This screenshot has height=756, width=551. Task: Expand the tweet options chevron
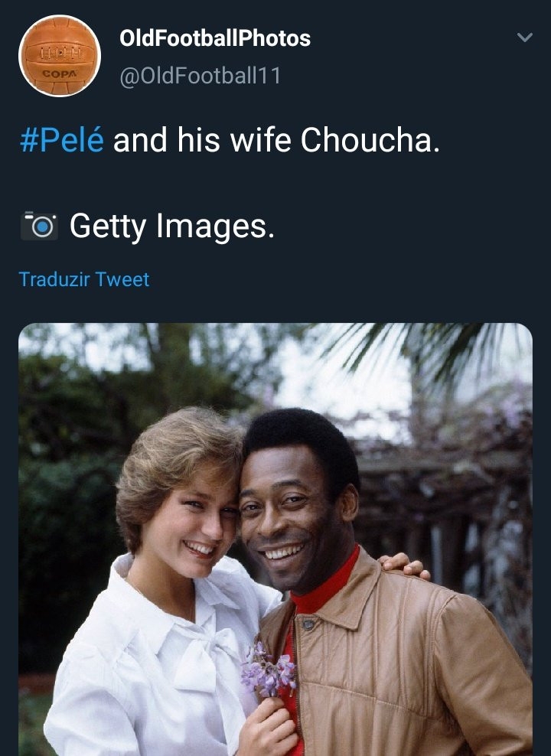[524, 37]
